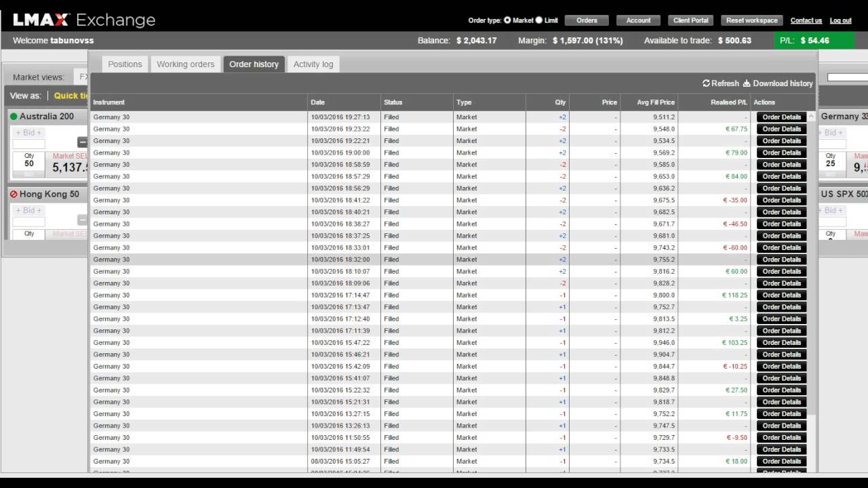This screenshot has height=488, width=868.
Task: Click the Hong Kong 50 bid price input field
Action: click(28, 222)
